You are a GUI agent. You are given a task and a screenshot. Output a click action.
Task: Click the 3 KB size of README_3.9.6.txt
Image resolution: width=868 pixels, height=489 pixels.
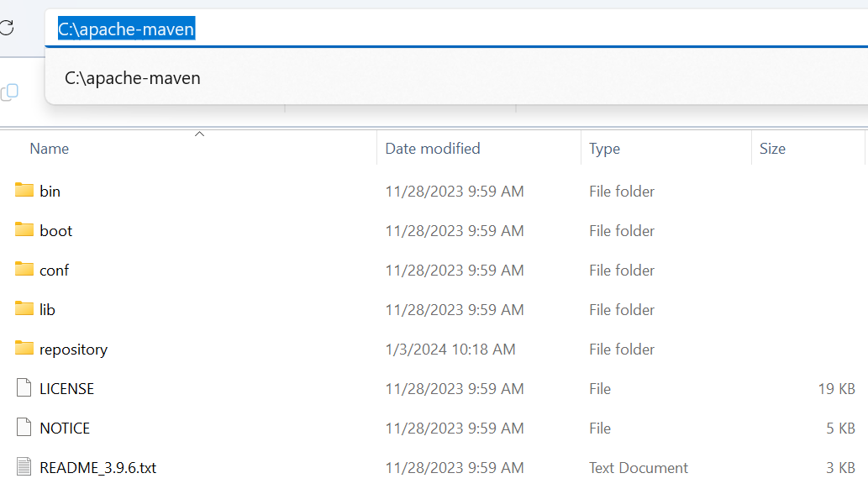click(840, 468)
